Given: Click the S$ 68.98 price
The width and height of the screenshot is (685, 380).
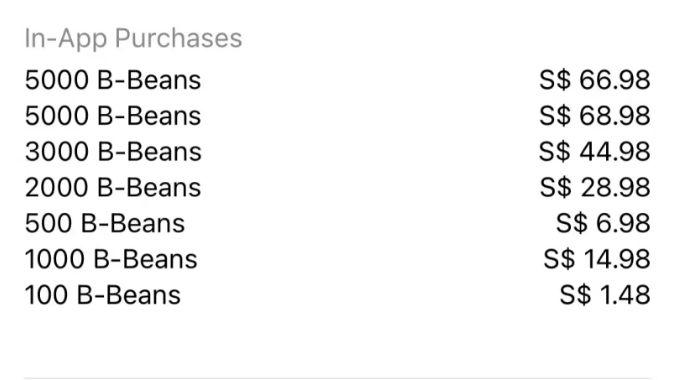Looking at the screenshot, I should click(595, 116).
